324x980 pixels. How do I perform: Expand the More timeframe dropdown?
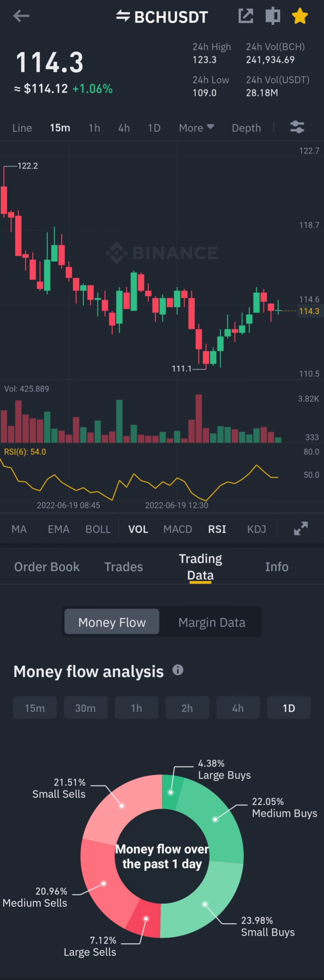pyautogui.click(x=196, y=128)
